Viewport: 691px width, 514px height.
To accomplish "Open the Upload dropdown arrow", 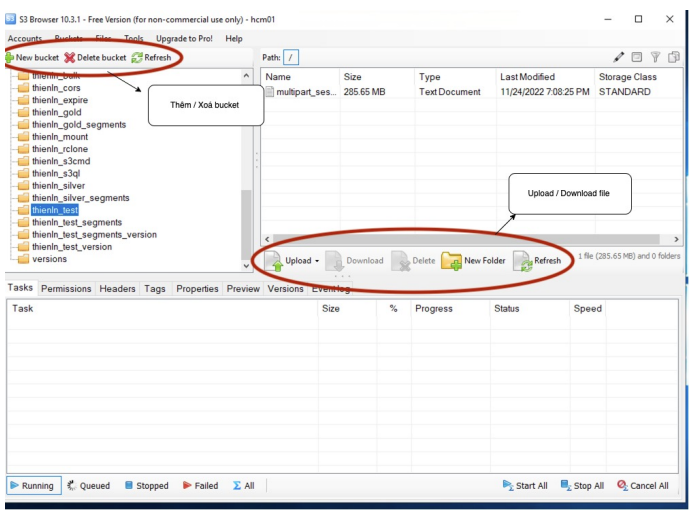I will click(317, 261).
